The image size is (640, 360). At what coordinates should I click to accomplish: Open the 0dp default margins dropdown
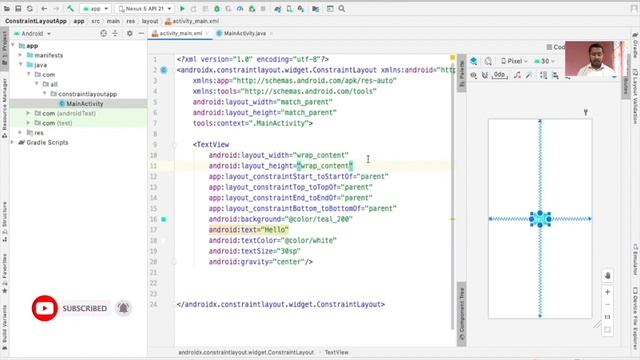coord(500,76)
